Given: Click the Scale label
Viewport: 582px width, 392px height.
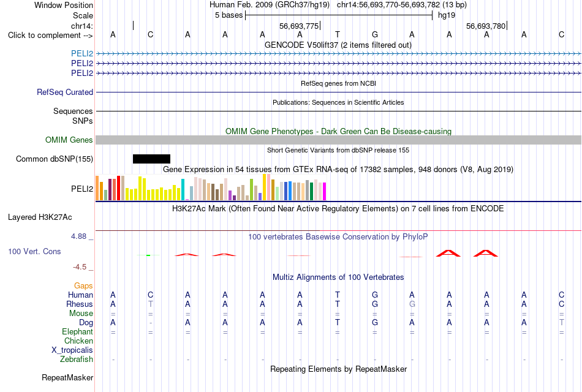Looking at the screenshot, I should tap(83, 15).
